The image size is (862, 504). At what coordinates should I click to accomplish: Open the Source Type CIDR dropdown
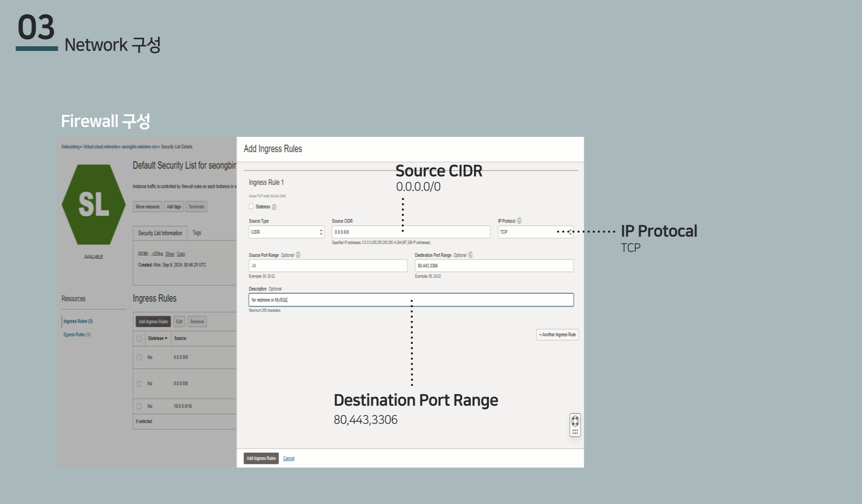[x=286, y=232]
